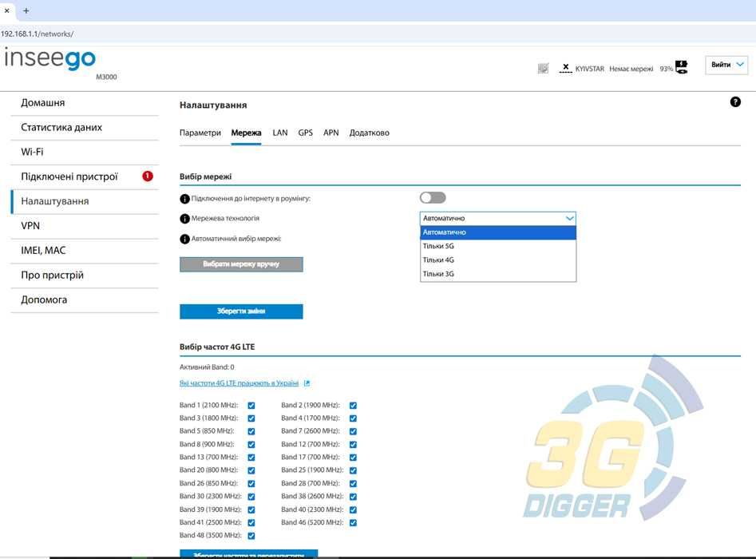Click the inseego logo
Viewport: 756px width, 559px height.
[x=49, y=59]
